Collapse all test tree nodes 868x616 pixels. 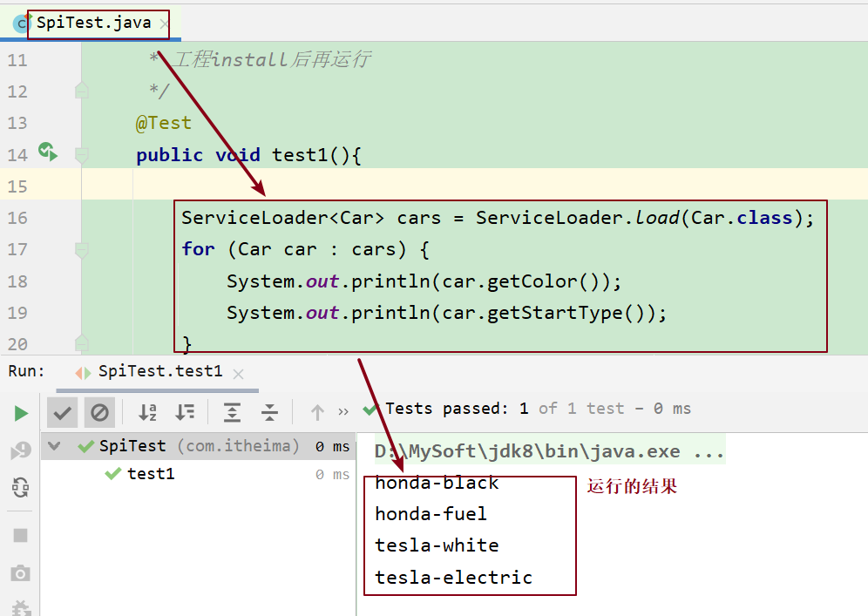tap(270, 412)
